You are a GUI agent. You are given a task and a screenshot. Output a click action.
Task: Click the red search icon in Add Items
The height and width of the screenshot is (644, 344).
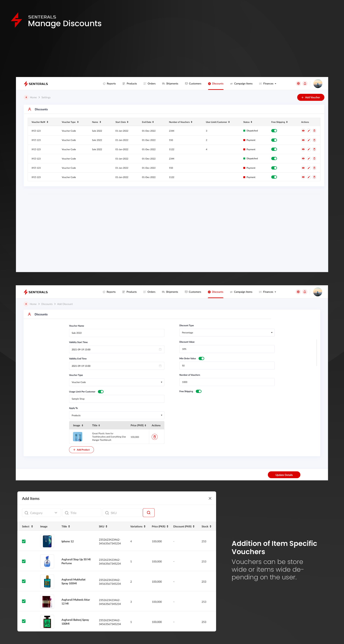coord(149,513)
